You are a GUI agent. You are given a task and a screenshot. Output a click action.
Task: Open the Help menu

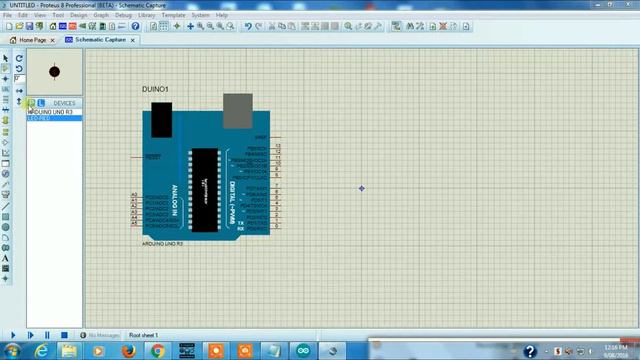pyautogui.click(x=222, y=15)
